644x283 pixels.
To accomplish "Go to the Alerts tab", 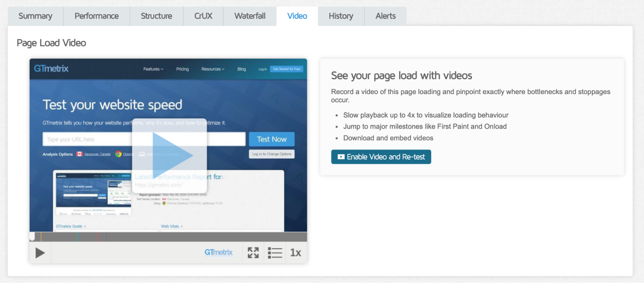I will tap(386, 16).
